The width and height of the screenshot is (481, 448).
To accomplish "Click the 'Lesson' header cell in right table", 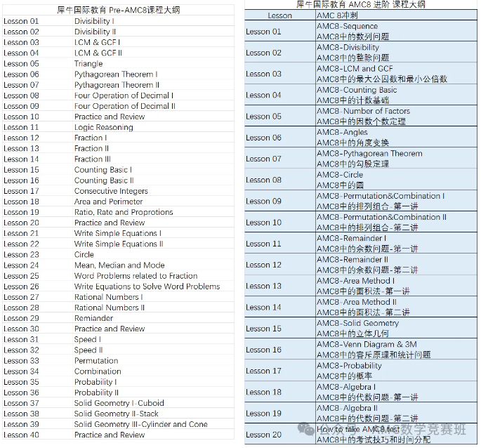I will coord(279,15).
